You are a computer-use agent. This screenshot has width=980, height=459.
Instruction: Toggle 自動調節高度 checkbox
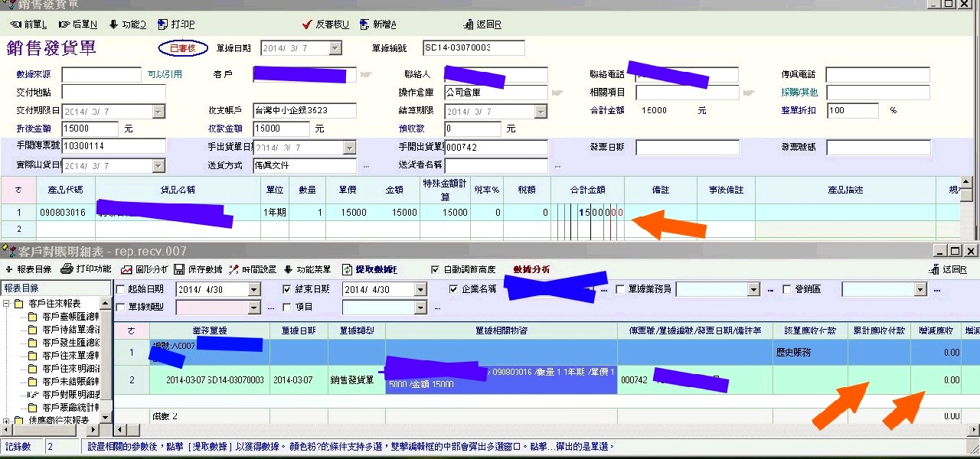[x=436, y=269]
